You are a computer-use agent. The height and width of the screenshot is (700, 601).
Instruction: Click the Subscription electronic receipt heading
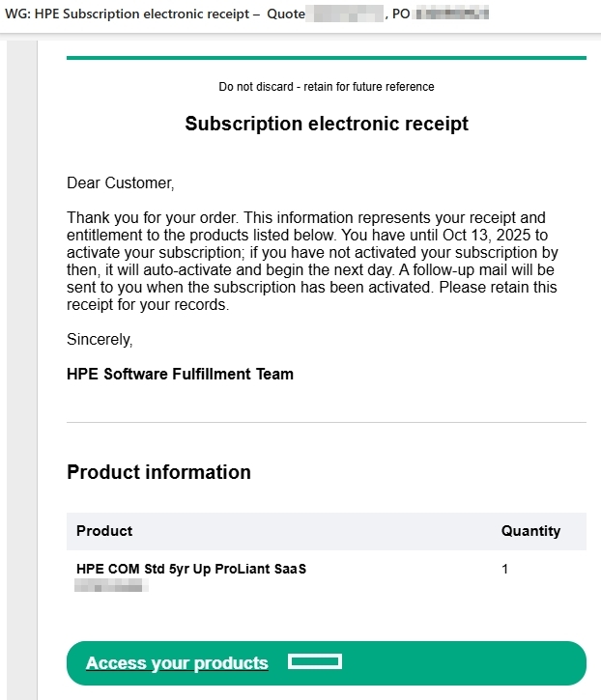326,125
